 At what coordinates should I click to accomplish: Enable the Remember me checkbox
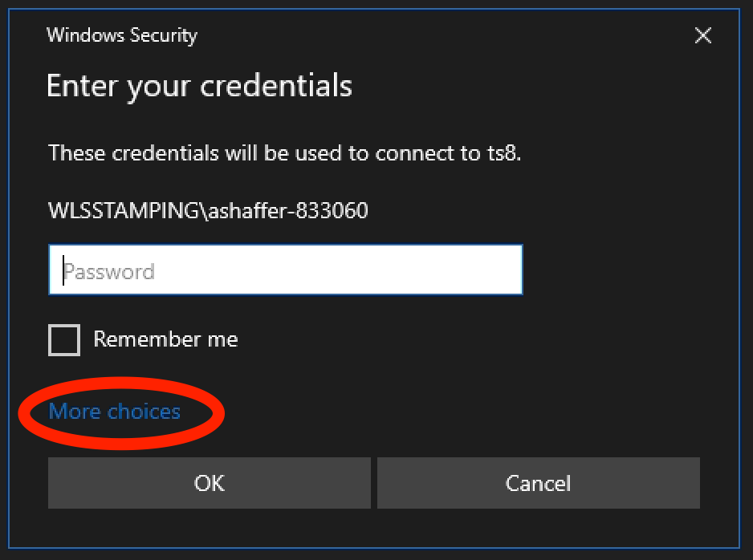click(x=64, y=339)
